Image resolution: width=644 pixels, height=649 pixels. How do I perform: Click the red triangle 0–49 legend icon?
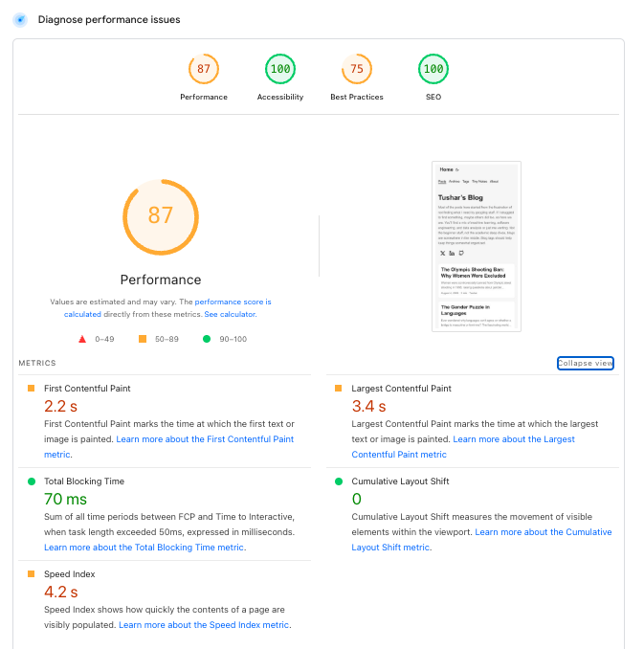tap(82, 339)
